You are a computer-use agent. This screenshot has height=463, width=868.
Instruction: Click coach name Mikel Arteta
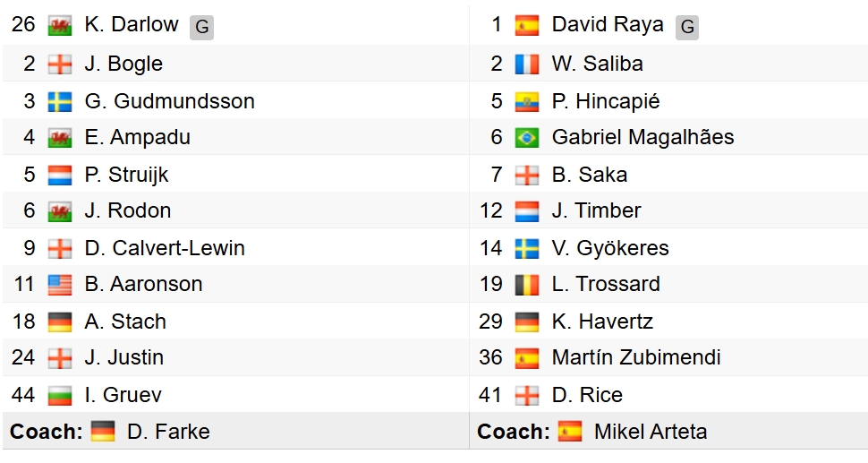[x=650, y=432]
